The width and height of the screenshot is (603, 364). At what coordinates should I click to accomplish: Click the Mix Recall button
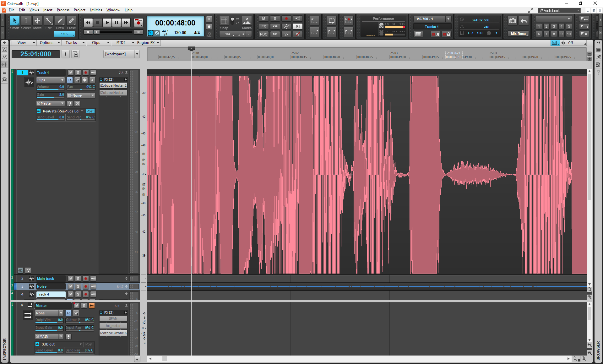518,34
